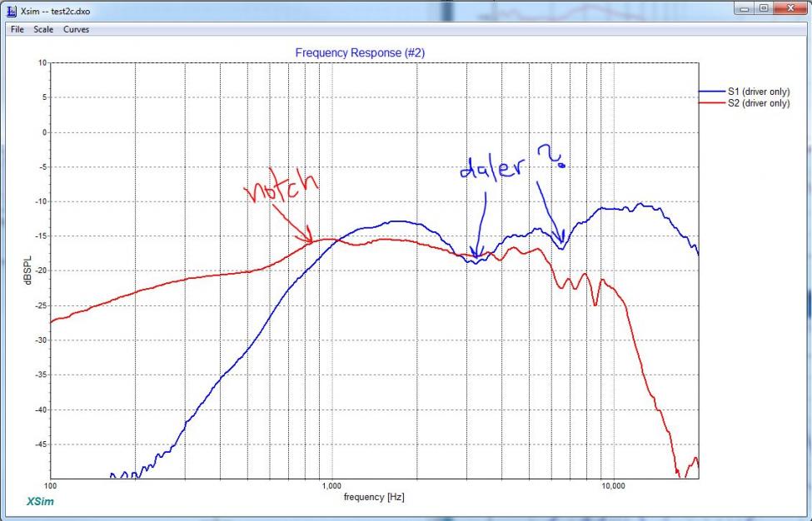Image resolution: width=812 pixels, height=521 pixels.
Task: Click the XSim logo text
Action: pos(40,501)
